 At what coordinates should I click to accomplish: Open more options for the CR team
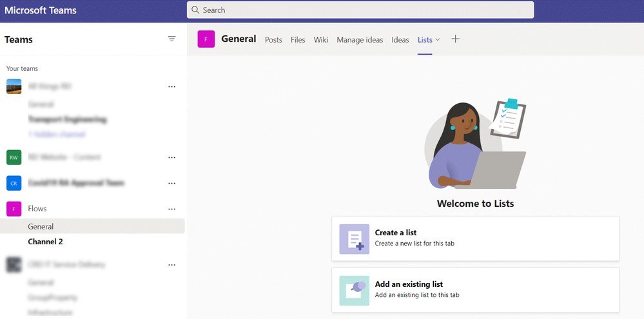(171, 184)
